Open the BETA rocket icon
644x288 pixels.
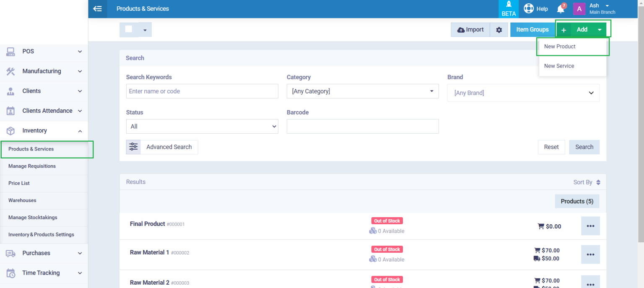[509, 9]
